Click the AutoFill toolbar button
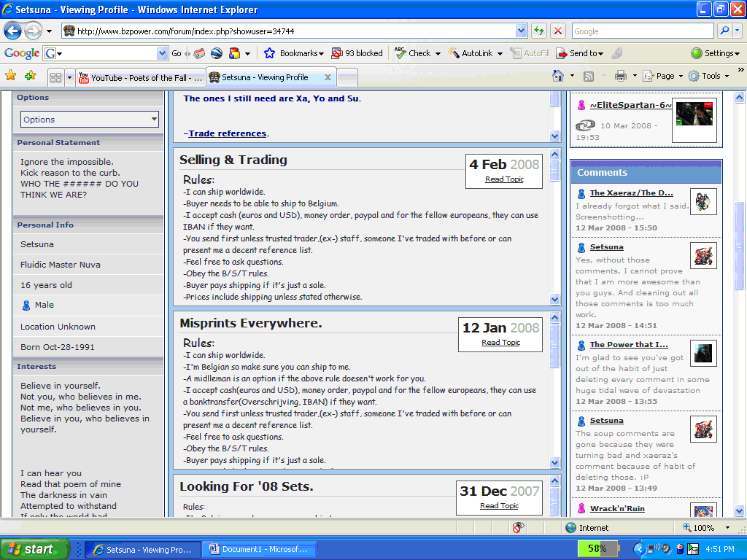Screen dimensions: 747x560 coord(530,53)
